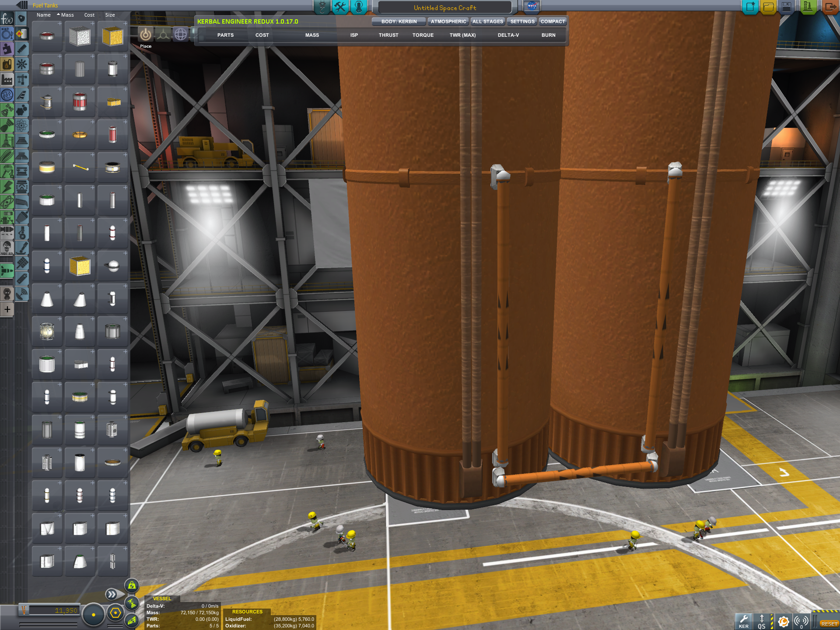
Task: Select the Offset gizmo tool
Action: coord(163,34)
